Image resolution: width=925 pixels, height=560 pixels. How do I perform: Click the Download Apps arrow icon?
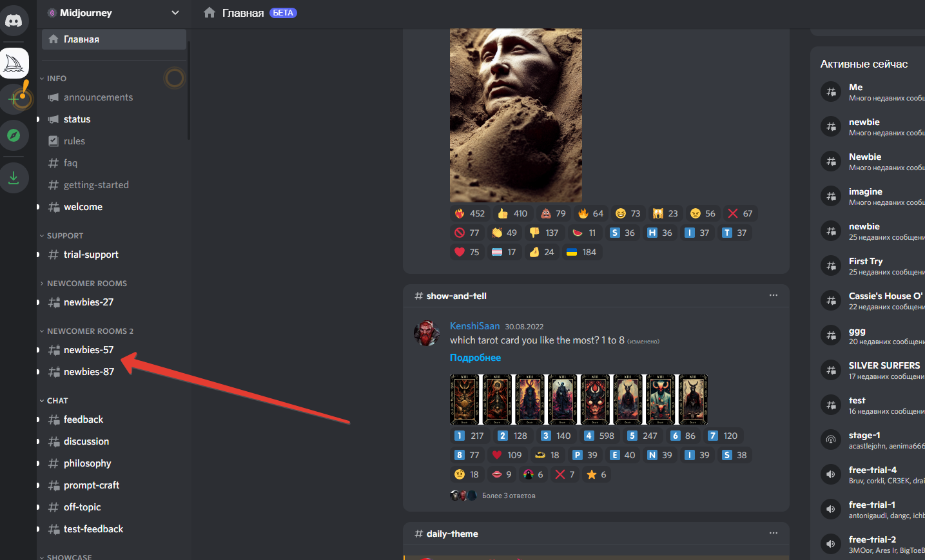pos(14,177)
